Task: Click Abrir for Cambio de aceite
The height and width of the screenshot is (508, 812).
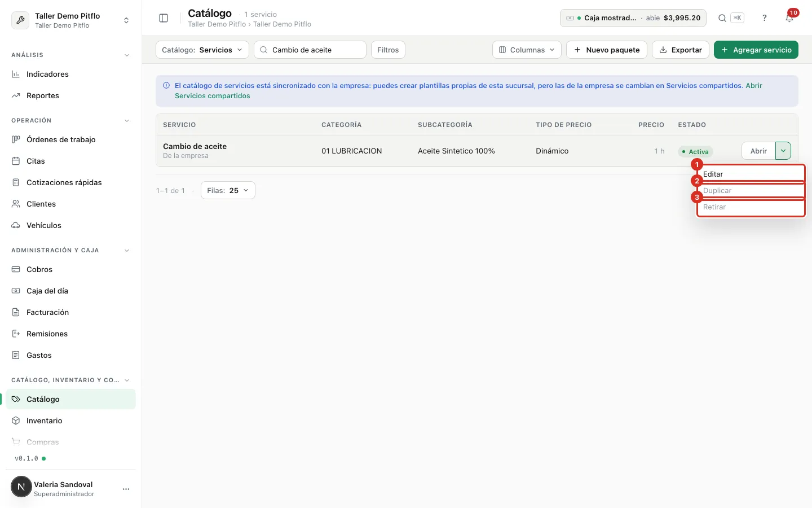Action: pos(758,151)
